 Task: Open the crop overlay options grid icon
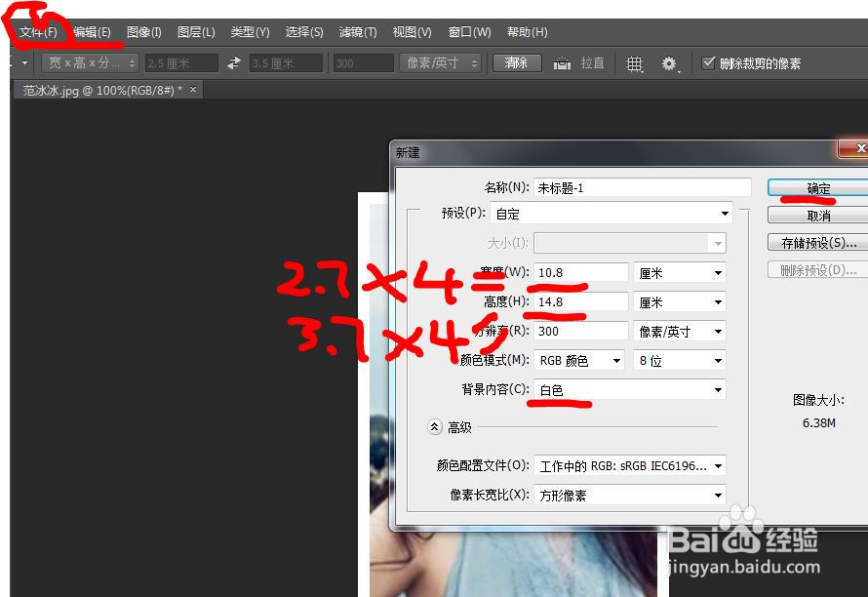pyautogui.click(x=634, y=62)
